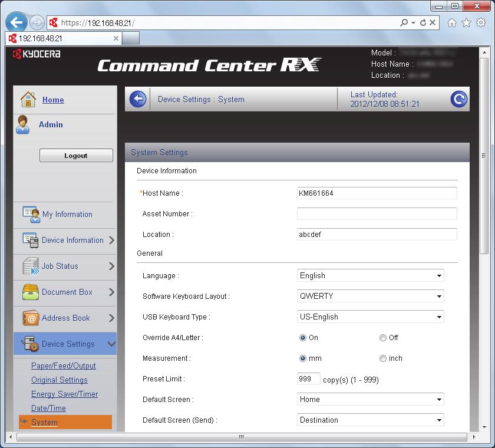
Task: Click the scroll up arrow
Action: pos(484,52)
